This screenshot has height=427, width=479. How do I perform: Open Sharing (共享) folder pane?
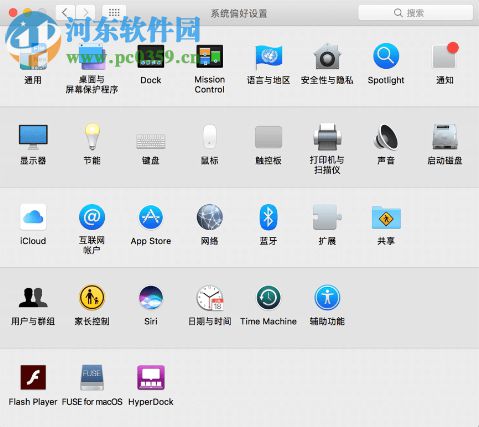(x=386, y=217)
